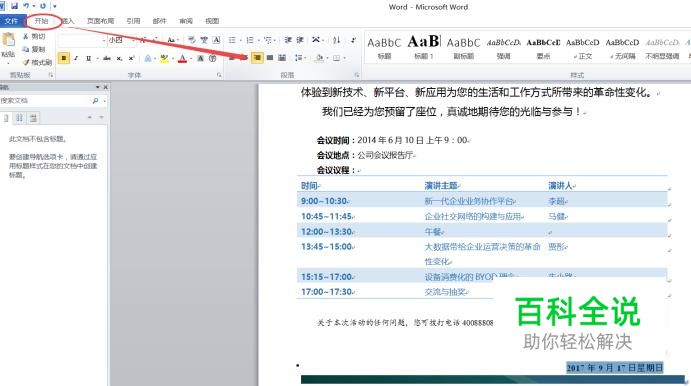Click the increase indent icon
Viewport: 691px width, 386px height.
pyautogui.click(x=300, y=40)
